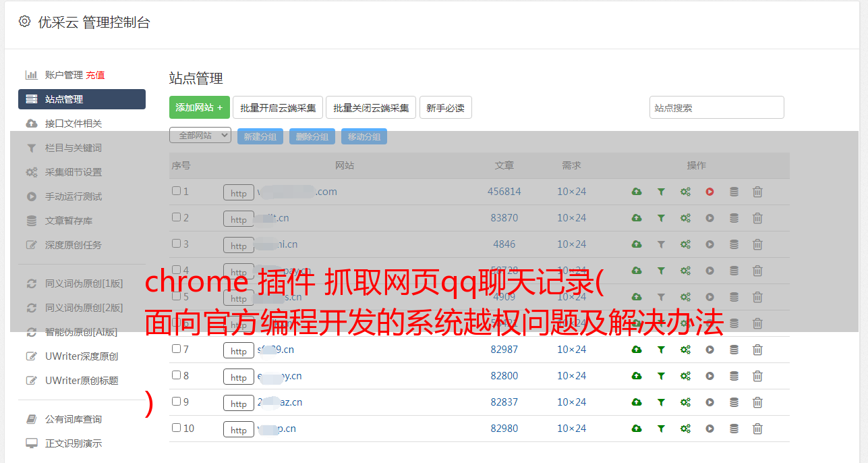Click the green 添加网站 + button

click(200, 107)
